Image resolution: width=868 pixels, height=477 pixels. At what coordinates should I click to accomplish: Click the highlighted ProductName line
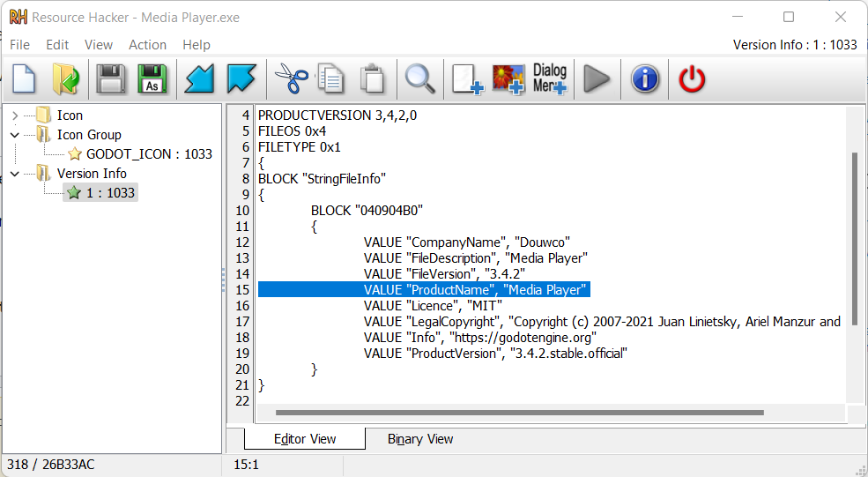tap(424, 290)
